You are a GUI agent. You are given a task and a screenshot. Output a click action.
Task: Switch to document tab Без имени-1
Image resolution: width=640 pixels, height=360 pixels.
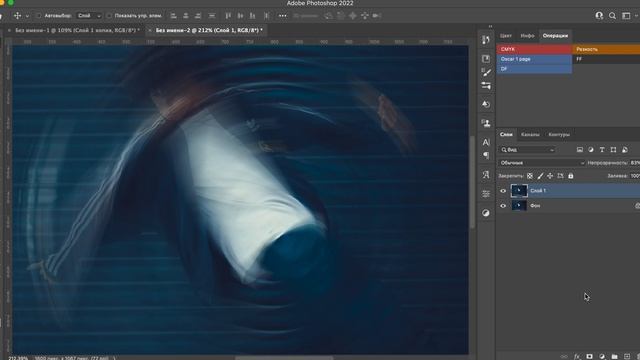coord(77,30)
